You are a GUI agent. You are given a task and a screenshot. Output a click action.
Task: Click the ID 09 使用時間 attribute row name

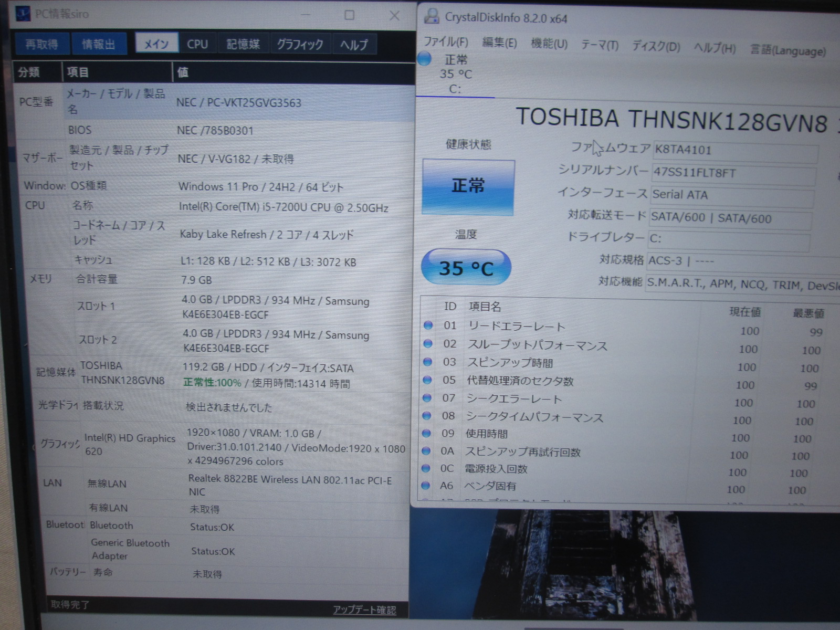pyautogui.click(x=487, y=434)
